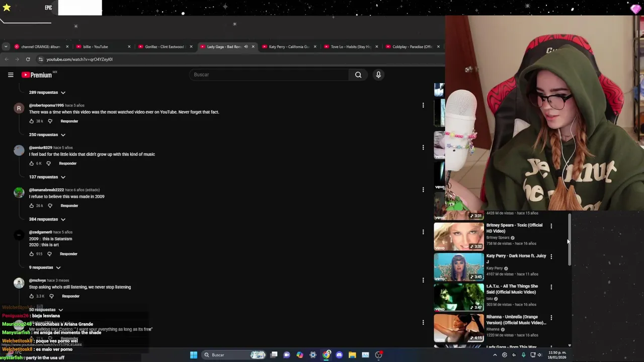This screenshot has height=362, width=644.
Task: Go to YouTube Premium home logo
Action: click(x=37, y=75)
